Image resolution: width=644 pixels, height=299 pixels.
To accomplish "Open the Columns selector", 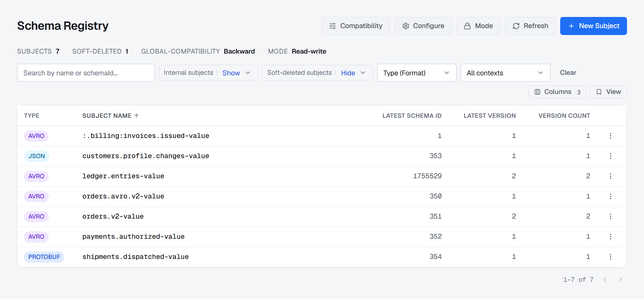I will 557,92.
